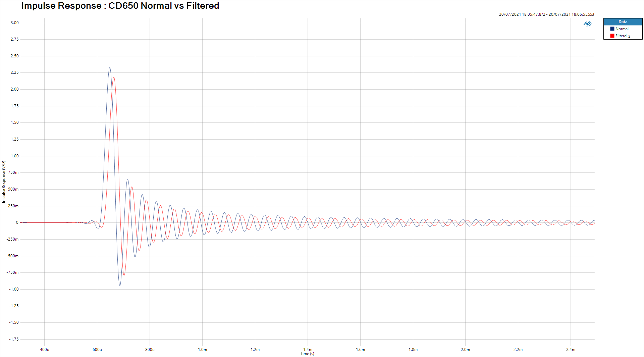Viewport: 644px width, 357px height.
Task: Select the Filterd trace label in legend
Action: click(621, 36)
